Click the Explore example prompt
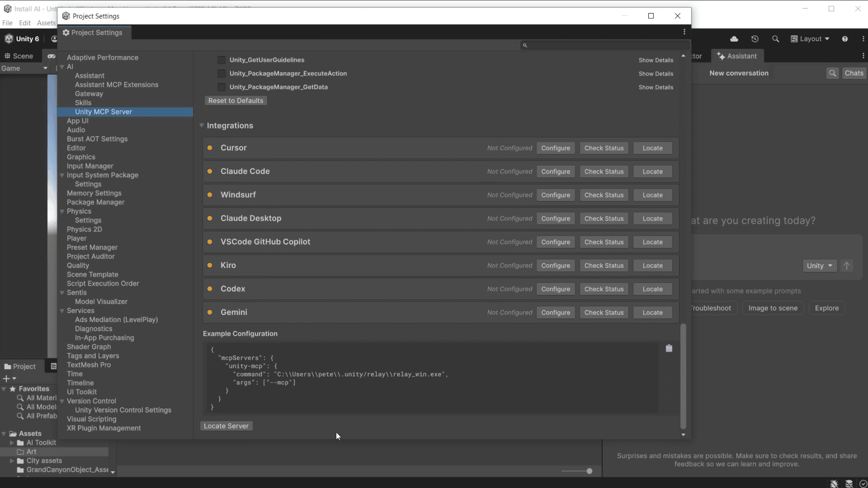This screenshot has height=488, width=868. (x=827, y=308)
